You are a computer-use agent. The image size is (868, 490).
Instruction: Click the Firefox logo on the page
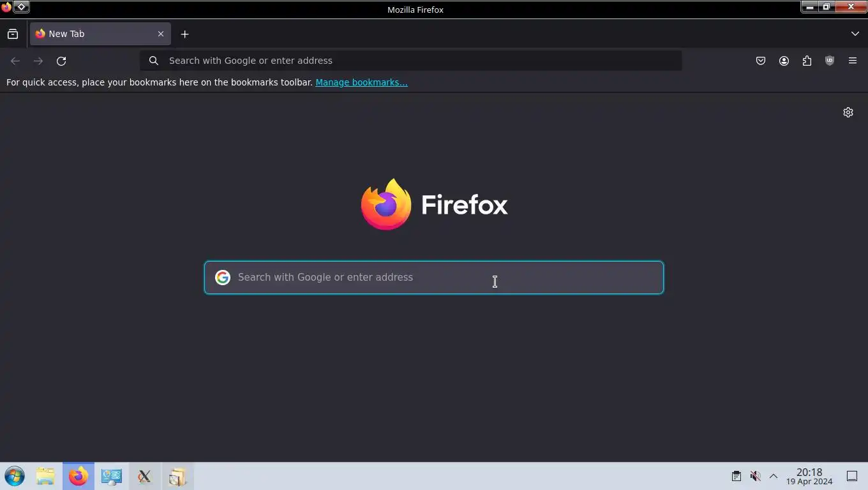point(434,204)
